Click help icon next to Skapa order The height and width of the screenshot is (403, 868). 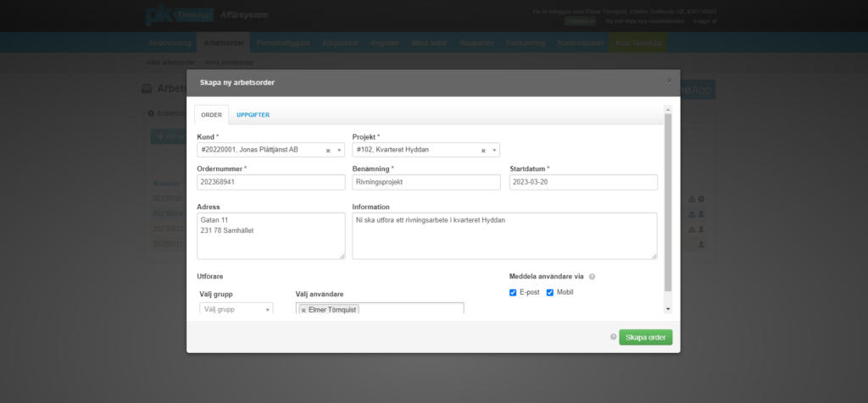(x=613, y=337)
